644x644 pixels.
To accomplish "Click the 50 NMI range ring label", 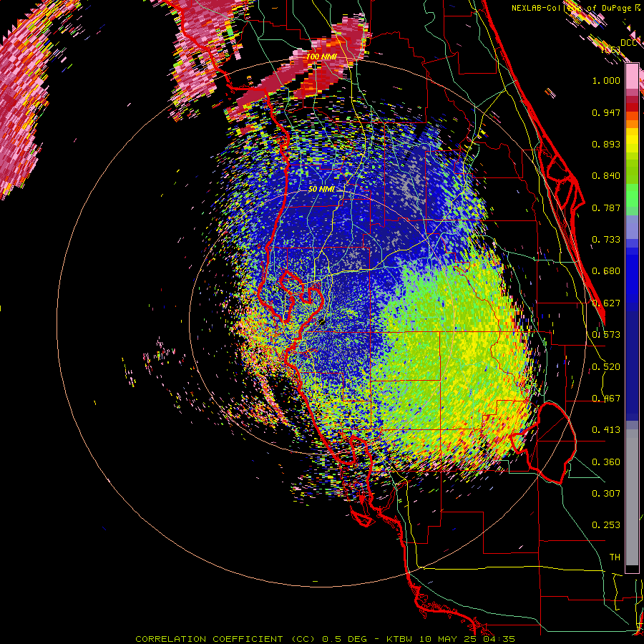I will pyautogui.click(x=321, y=189).
